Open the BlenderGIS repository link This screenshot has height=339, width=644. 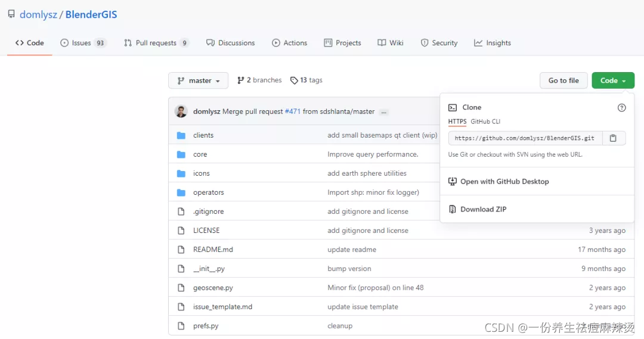point(91,14)
